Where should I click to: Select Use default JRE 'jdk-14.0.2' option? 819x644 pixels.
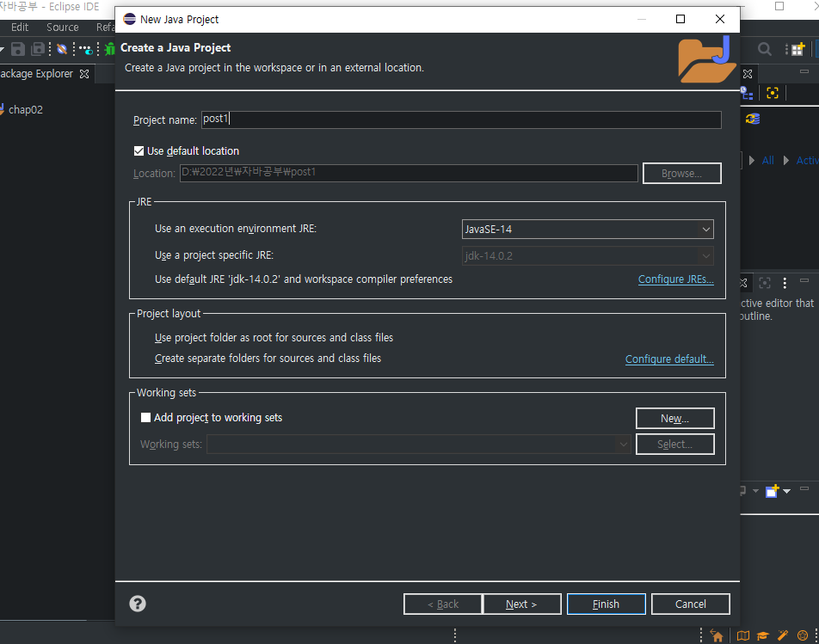pyautogui.click(x=304, y=279)
